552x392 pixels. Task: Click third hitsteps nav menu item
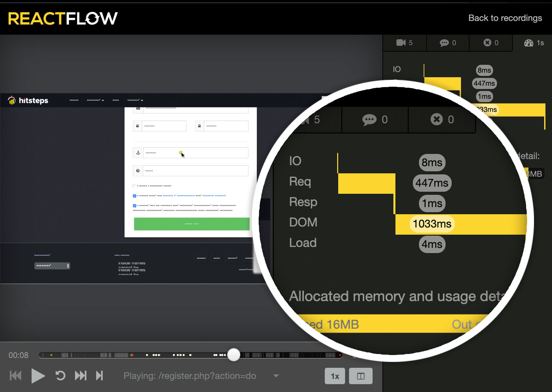tap(116, 100)
